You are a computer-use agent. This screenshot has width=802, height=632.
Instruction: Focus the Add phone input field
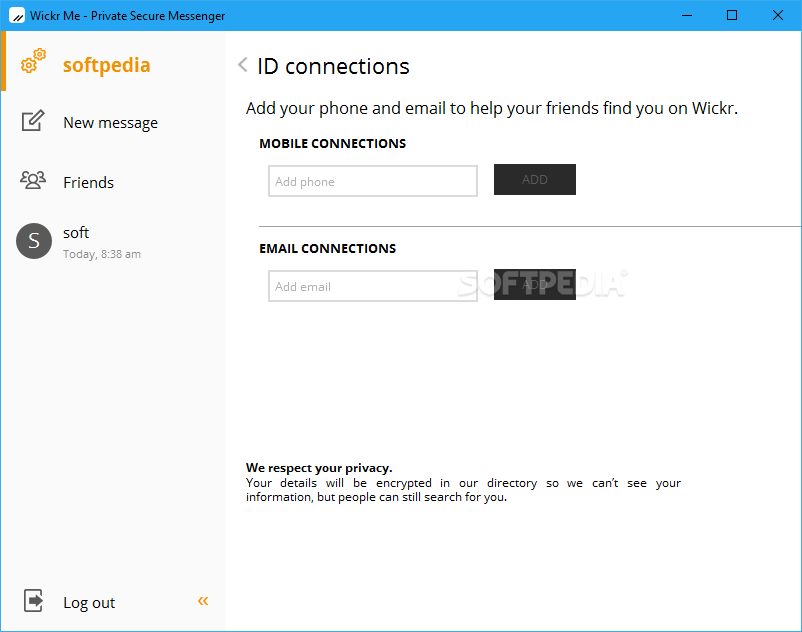click(x=373, y=181)
